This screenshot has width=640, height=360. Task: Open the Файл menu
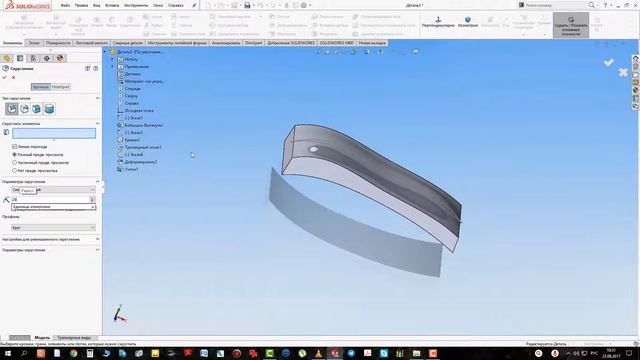65,6
